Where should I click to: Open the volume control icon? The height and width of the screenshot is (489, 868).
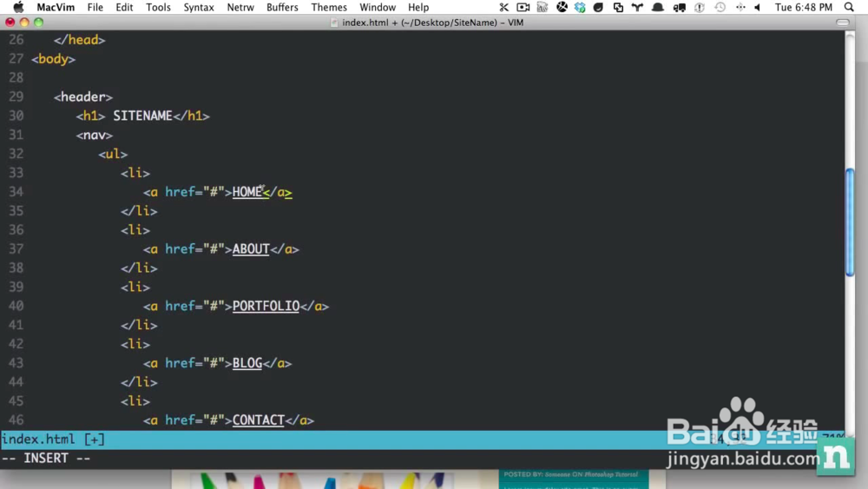(758, 7)
